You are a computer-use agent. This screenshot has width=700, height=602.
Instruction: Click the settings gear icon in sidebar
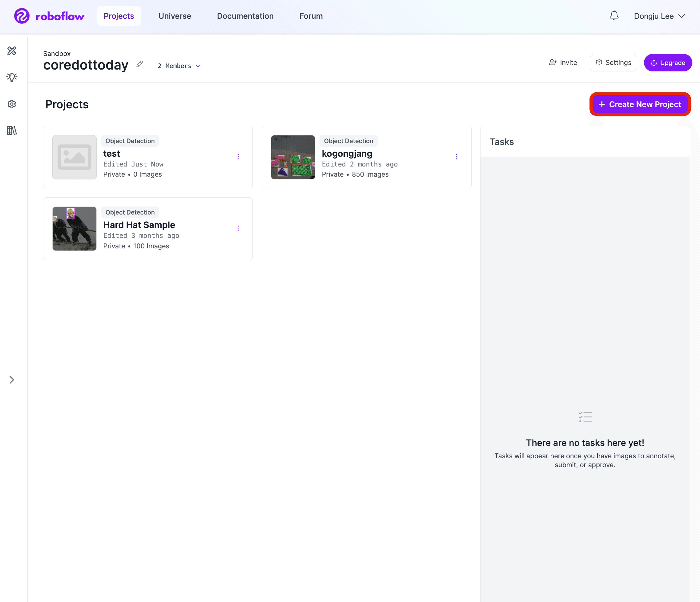[13, 103]
